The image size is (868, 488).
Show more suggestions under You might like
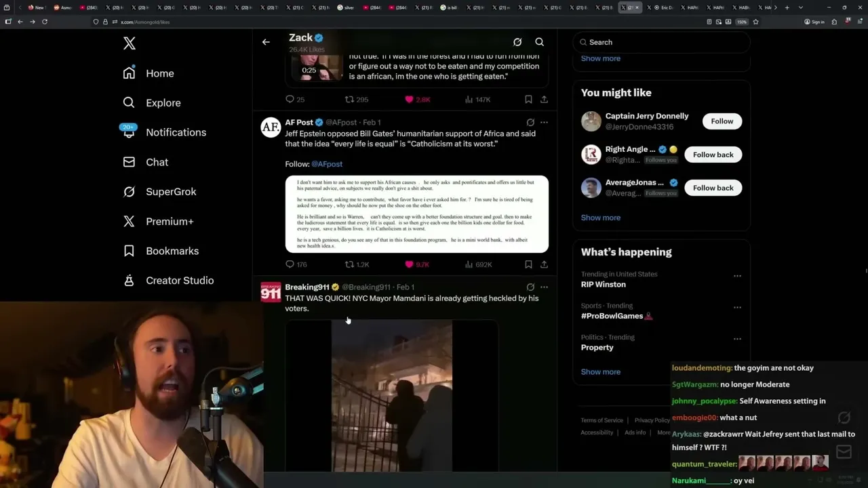click(601, 218)
